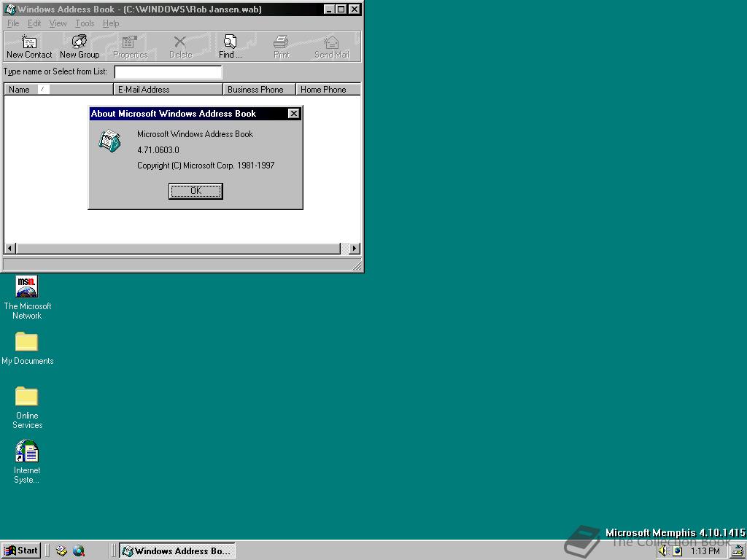
Task: Open the File menu
Action: point(13,23)
